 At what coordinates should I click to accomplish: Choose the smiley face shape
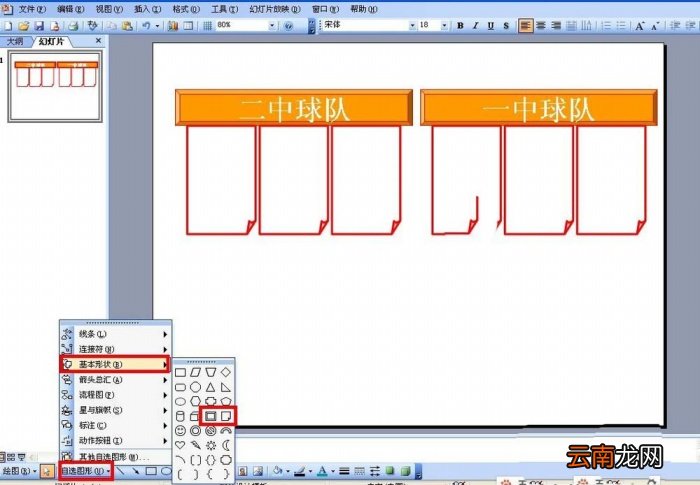180,431
